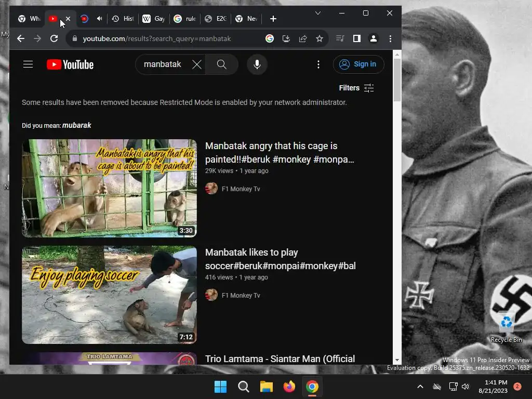
Task: Open Windows Start menu
Action: (x=220, y=387)
